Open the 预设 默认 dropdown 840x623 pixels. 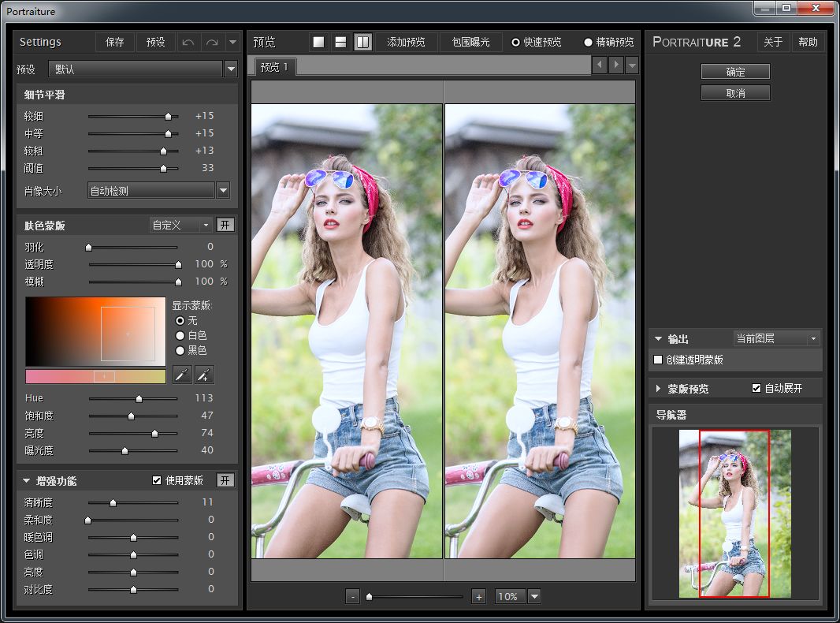(x=231, y=69)
